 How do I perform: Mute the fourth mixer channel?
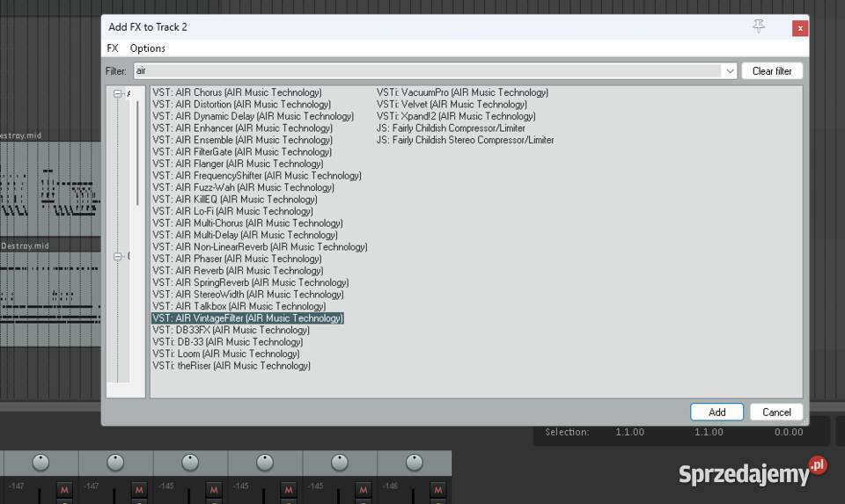(x=289, y=489)
